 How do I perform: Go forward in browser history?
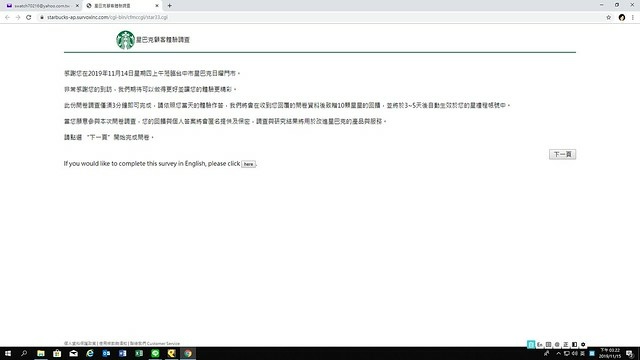(18, 17)
